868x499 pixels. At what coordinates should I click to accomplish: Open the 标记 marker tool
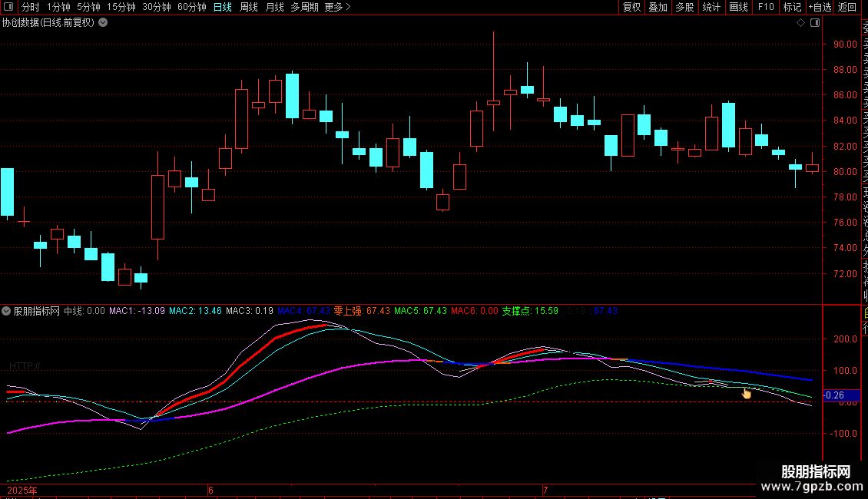792,8
